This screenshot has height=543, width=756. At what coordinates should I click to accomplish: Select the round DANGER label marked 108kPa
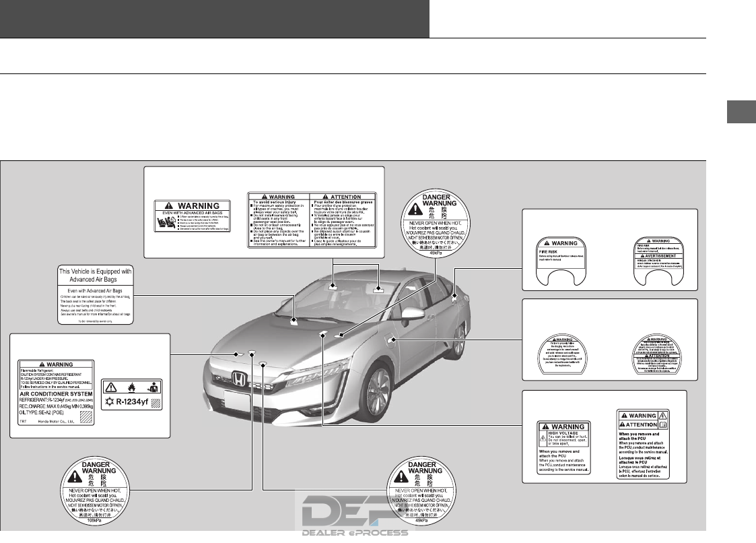pos(94,492)
